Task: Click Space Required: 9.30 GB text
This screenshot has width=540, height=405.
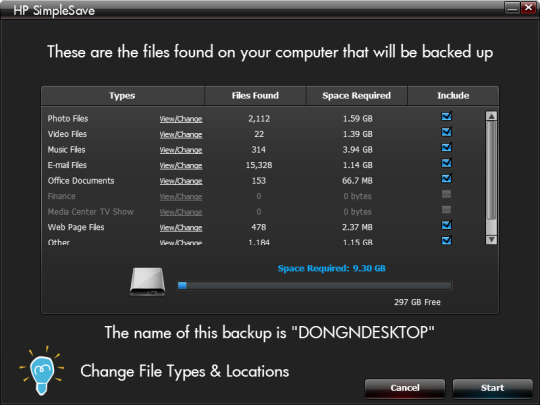Action: [332, 268]
